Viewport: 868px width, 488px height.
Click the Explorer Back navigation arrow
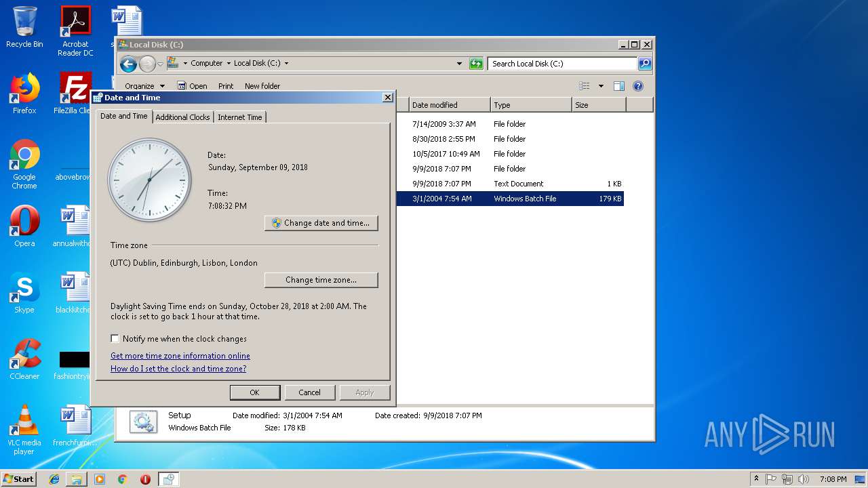(128, 64)
